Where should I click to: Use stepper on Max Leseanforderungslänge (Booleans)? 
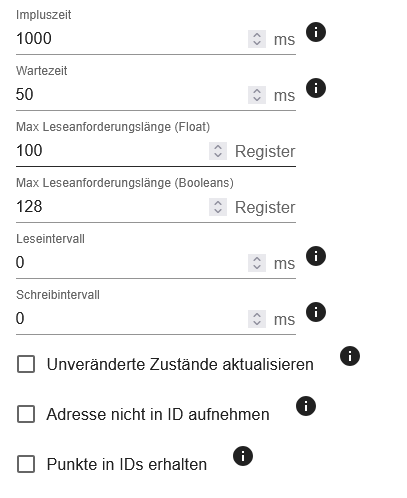218,207
